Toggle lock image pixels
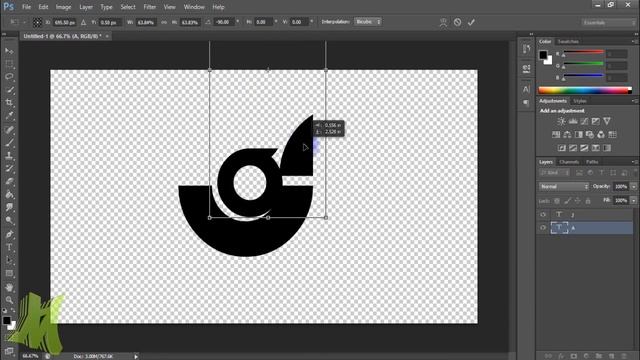640x360 pixels. tap(568, 200)
